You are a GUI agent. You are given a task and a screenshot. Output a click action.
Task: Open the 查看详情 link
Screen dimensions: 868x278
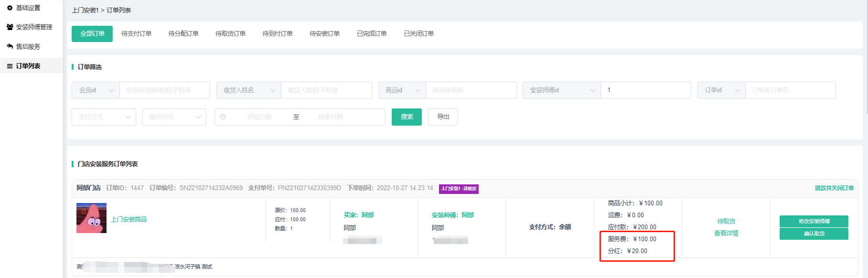coord(726,234)
